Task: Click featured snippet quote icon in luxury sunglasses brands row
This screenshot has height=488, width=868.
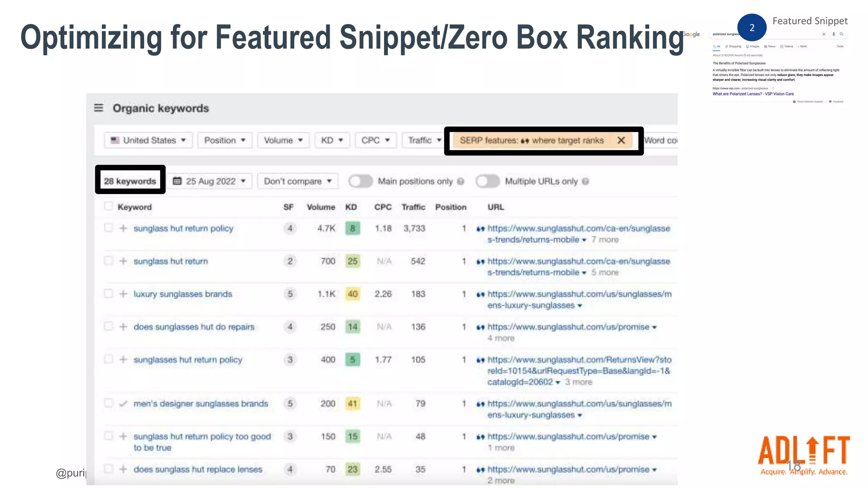Action: 480,294
